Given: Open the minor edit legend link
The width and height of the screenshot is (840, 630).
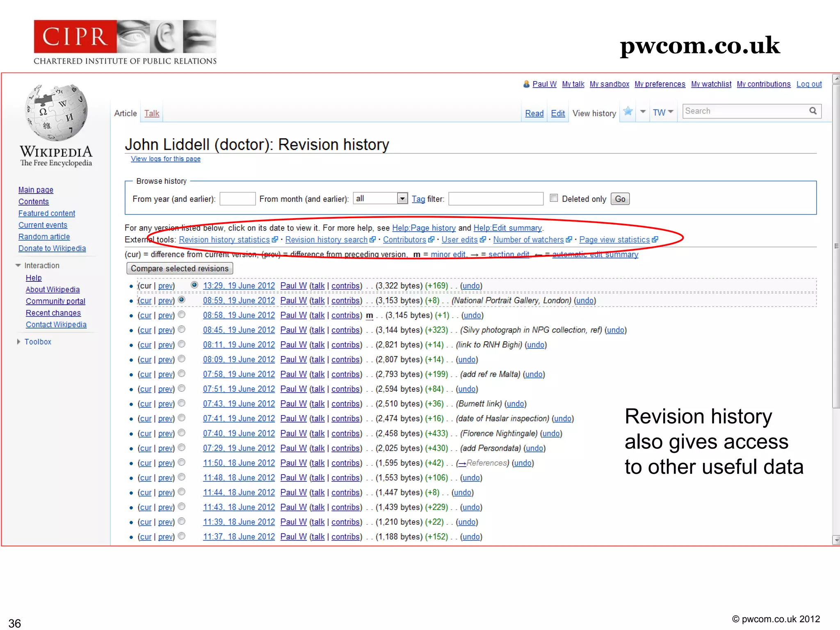Looking at the screenshot, I should click(448, 254).
